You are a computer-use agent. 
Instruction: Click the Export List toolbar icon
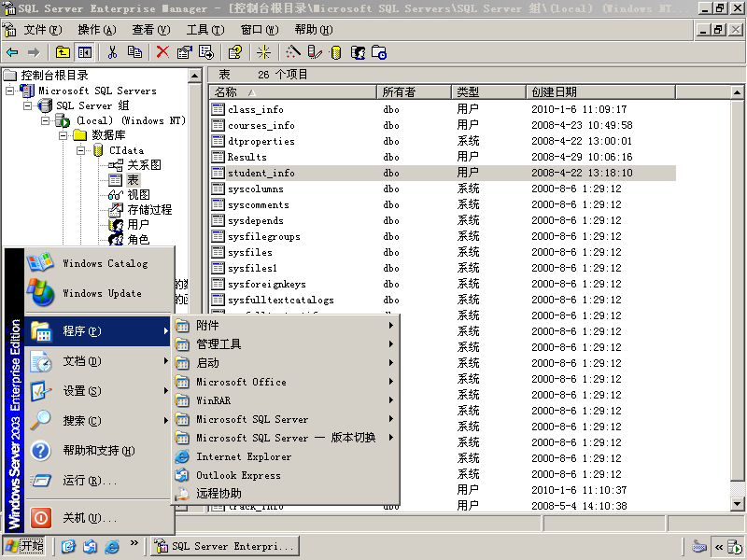pyautogui.click(x=206, y=52)
